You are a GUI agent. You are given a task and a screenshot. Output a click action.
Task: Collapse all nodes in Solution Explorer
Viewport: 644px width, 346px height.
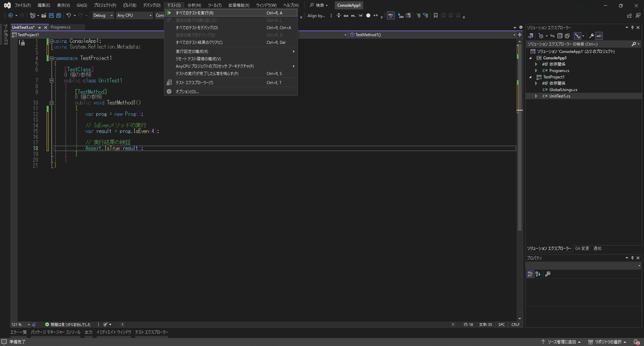click(x=560, y=36)
